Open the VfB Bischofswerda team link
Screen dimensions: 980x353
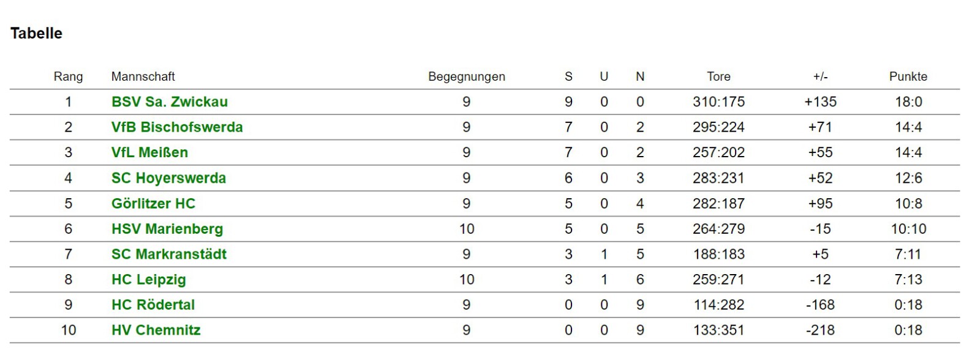pyautogui.click(x=177, y=127)
